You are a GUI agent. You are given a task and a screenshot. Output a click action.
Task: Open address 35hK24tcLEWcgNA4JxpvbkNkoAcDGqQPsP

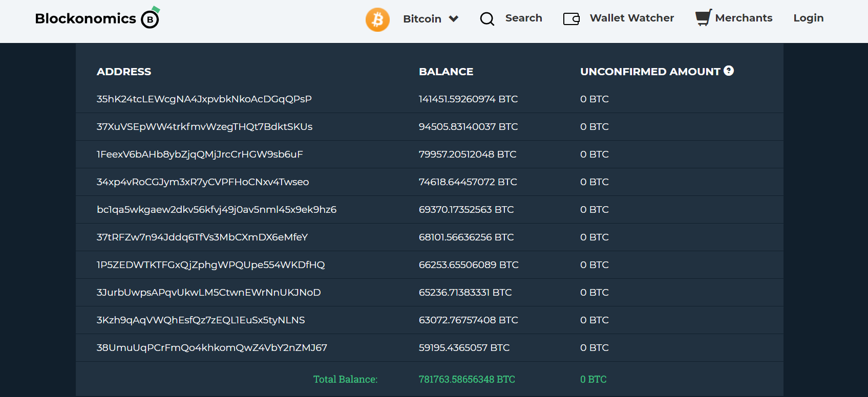204,99
